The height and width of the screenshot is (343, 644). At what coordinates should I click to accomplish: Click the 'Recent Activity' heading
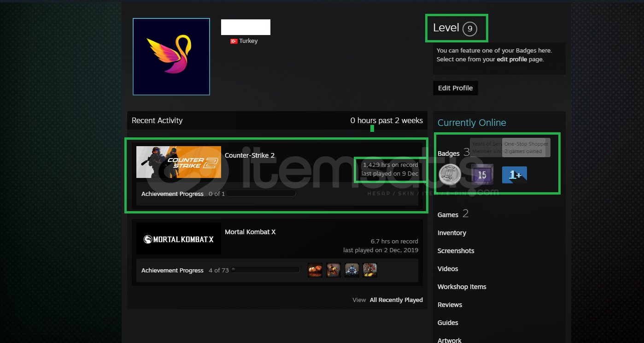click(x=157, y=120)
